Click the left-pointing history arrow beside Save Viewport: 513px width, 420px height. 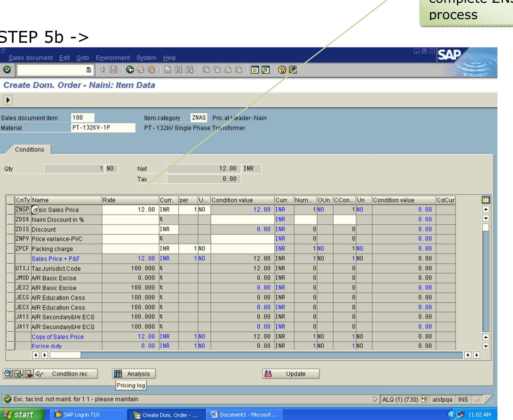click(102, 70)
